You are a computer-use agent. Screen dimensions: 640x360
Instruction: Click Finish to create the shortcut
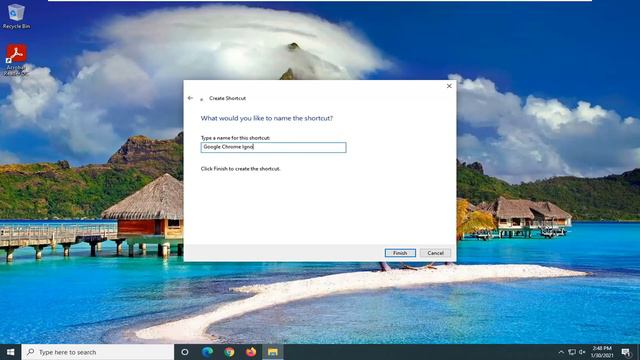(x=400, y=253)
